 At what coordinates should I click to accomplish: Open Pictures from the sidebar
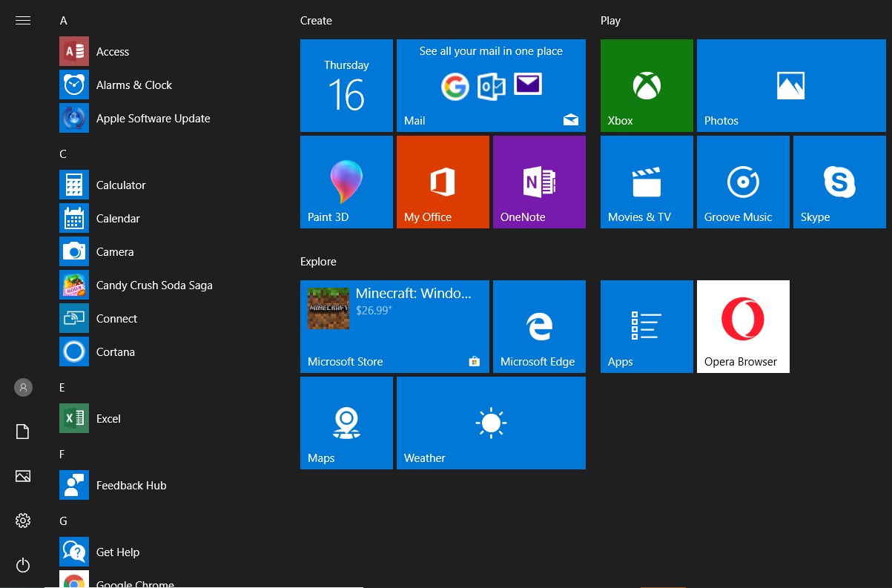[x=22, y=476]
